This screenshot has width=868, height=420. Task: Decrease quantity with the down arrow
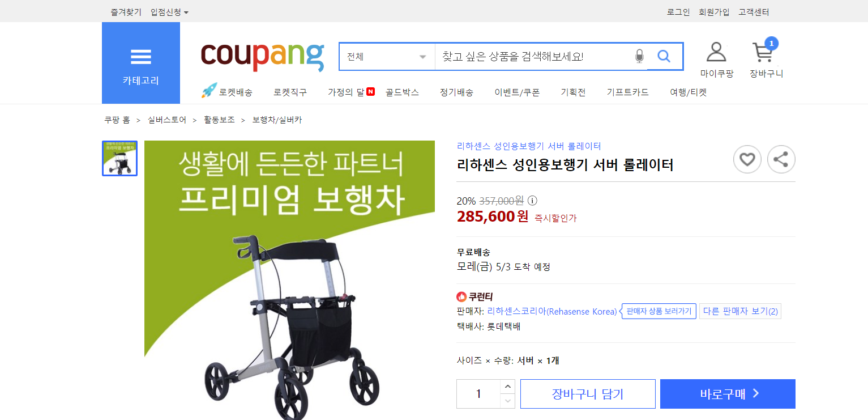click(x=508, y=401)
